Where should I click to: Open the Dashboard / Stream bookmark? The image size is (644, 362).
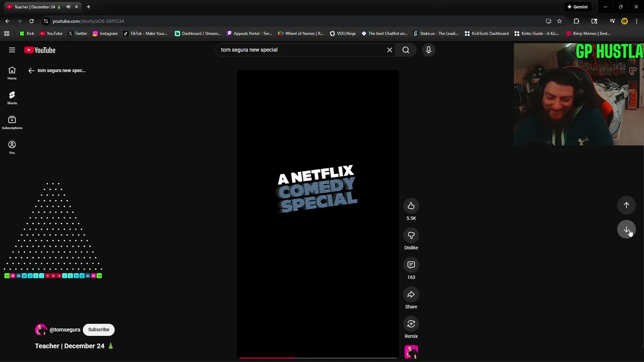[198, 34]
